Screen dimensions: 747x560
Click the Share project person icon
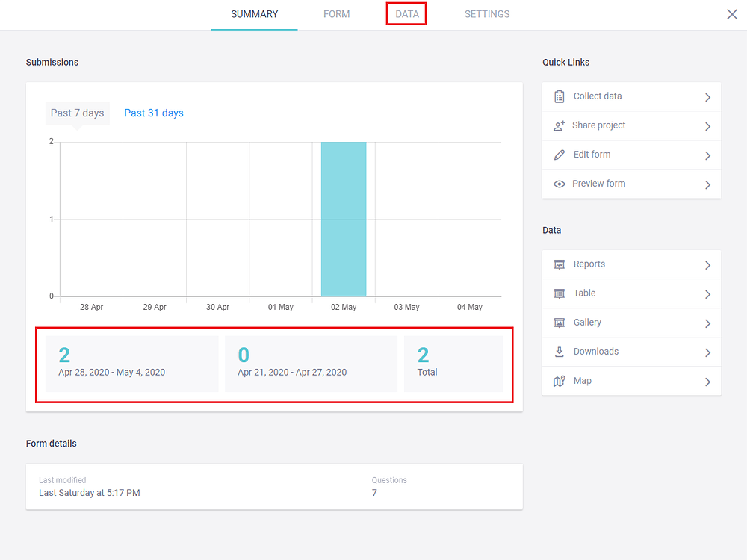[559, 125]
